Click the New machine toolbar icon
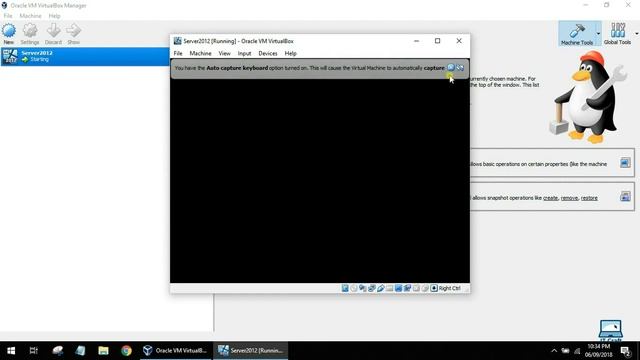 pyautogui.click(x=9, y=34)
